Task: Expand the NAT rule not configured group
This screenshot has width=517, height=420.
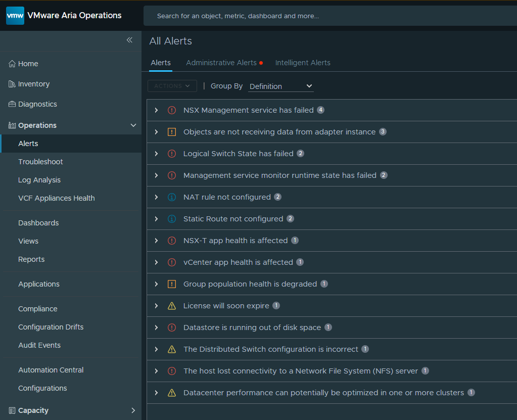Action: tap(156, 197)
